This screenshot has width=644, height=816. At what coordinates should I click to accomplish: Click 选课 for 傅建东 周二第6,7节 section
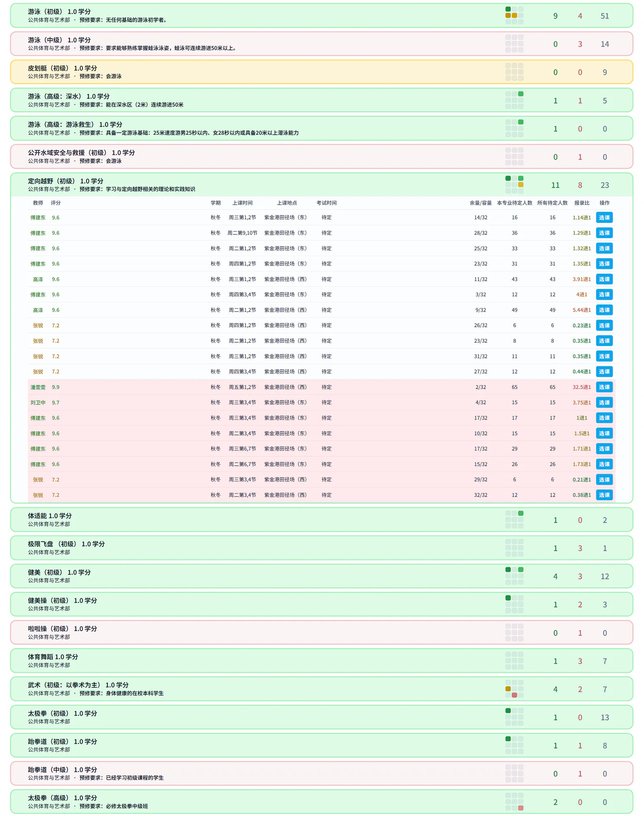604,464
